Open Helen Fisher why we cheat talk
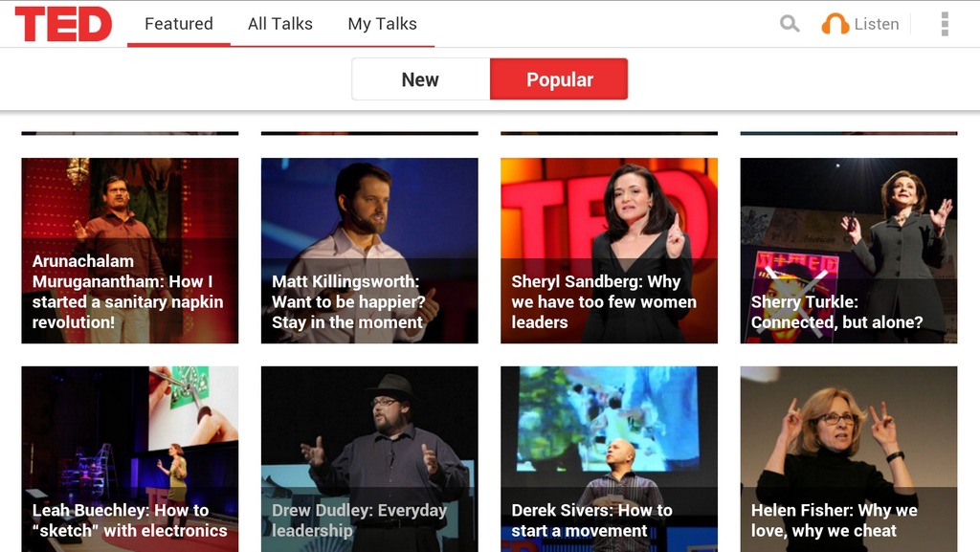Viewport: 980px width, 552px height. click(x=849, y=459)
